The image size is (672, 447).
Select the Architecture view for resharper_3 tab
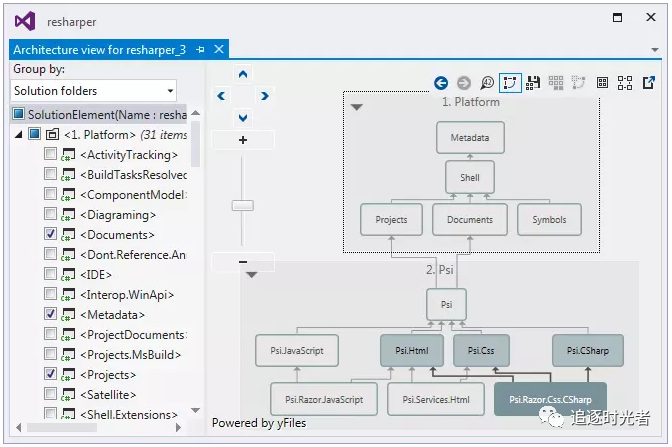pos(99,49)
